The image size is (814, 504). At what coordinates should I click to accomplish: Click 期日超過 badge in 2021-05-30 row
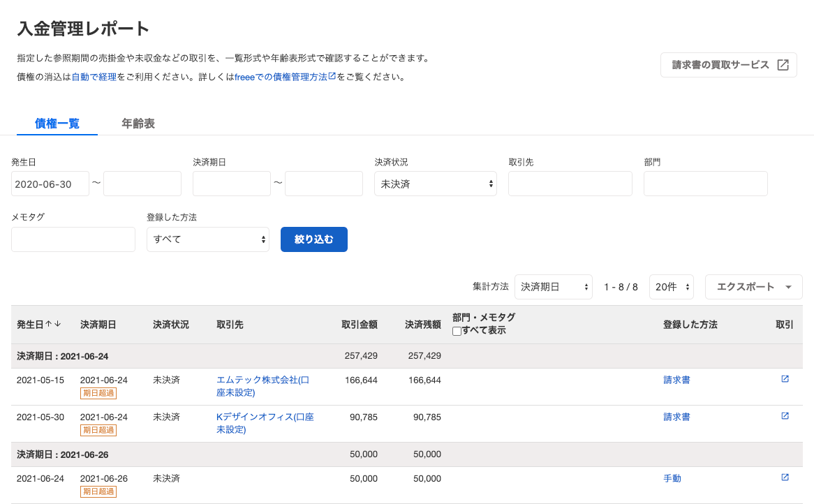click(x=98, y=430)
